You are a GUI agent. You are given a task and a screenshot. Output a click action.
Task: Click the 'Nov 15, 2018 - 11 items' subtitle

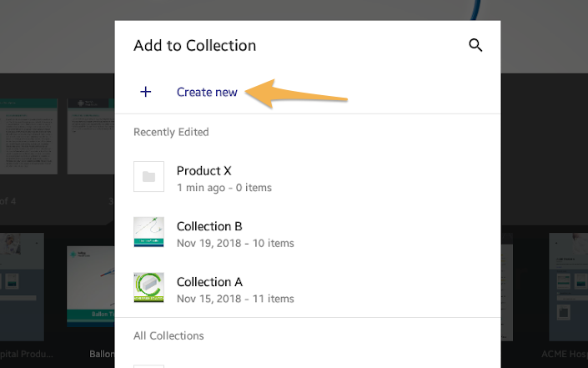click(234, 299)
